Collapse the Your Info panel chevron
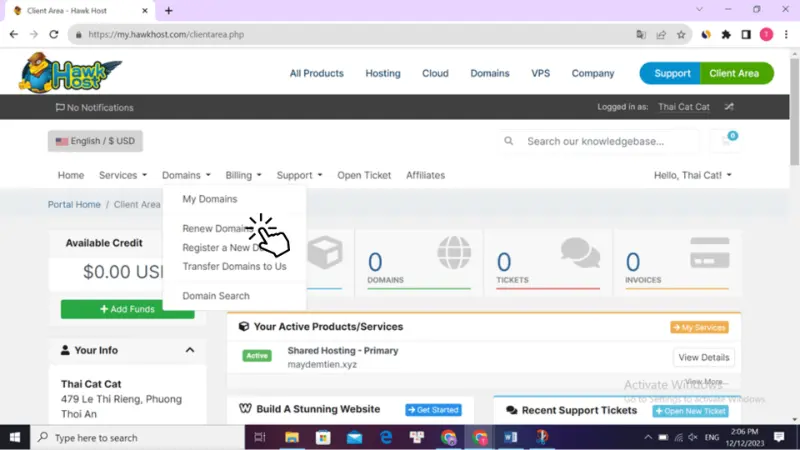 click(190, 350)
